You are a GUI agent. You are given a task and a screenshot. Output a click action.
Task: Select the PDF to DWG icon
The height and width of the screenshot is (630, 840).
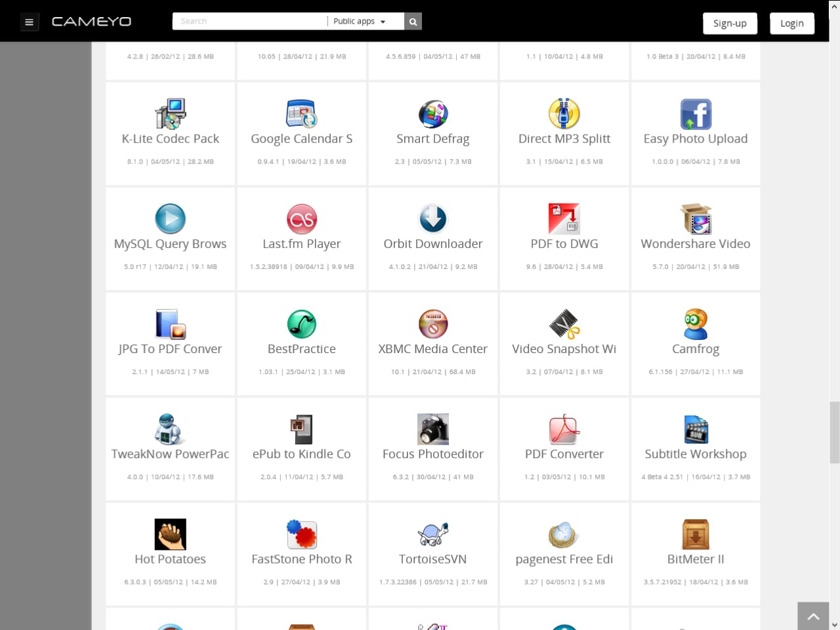(x=564, y=219)
